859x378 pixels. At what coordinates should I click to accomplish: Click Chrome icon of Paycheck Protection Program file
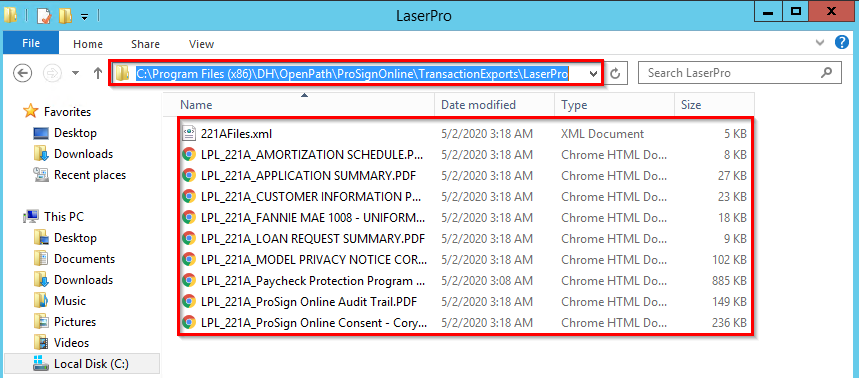point(189,280)
